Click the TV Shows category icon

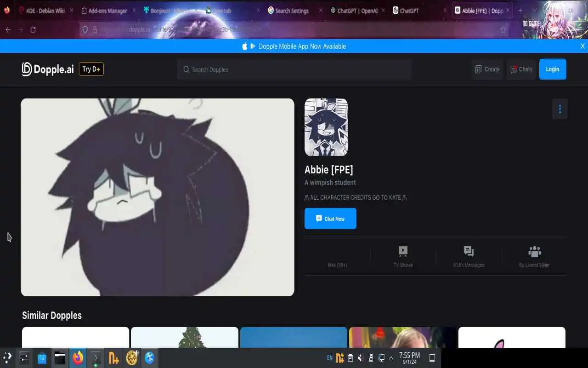pos(403,251)
